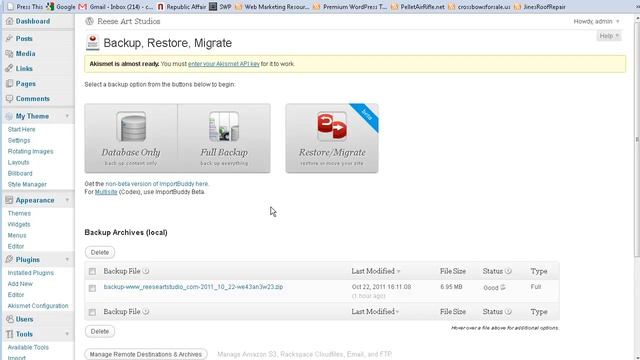
Task: Click Manage Remote Destinations & Archives
Action: 146,354
